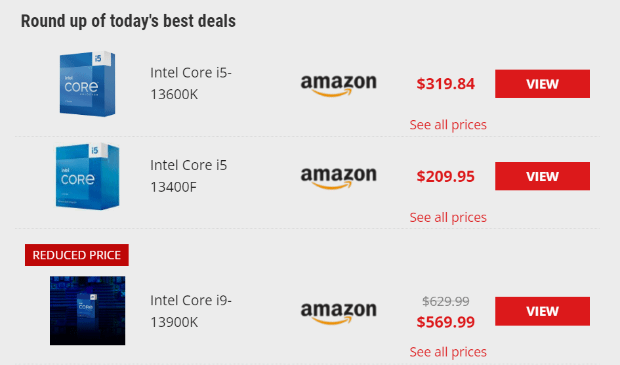The height and width of the screenshot is (365, 620).
Task: See all prices for Core i5 13400F
Action: (448, 217)
